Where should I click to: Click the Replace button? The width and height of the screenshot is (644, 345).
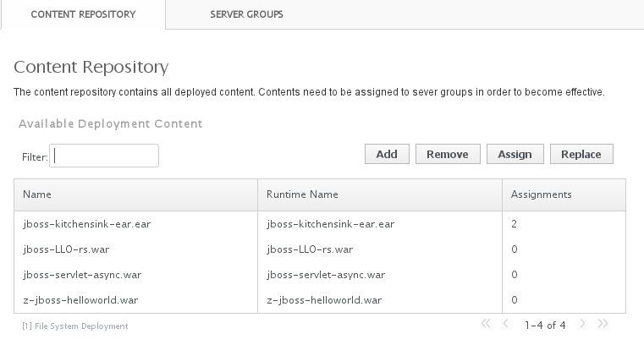(x=581, y=154)
